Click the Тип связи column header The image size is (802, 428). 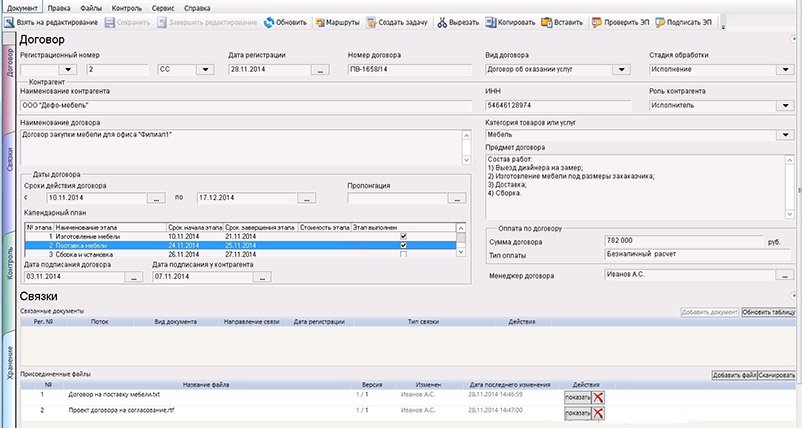423,322
